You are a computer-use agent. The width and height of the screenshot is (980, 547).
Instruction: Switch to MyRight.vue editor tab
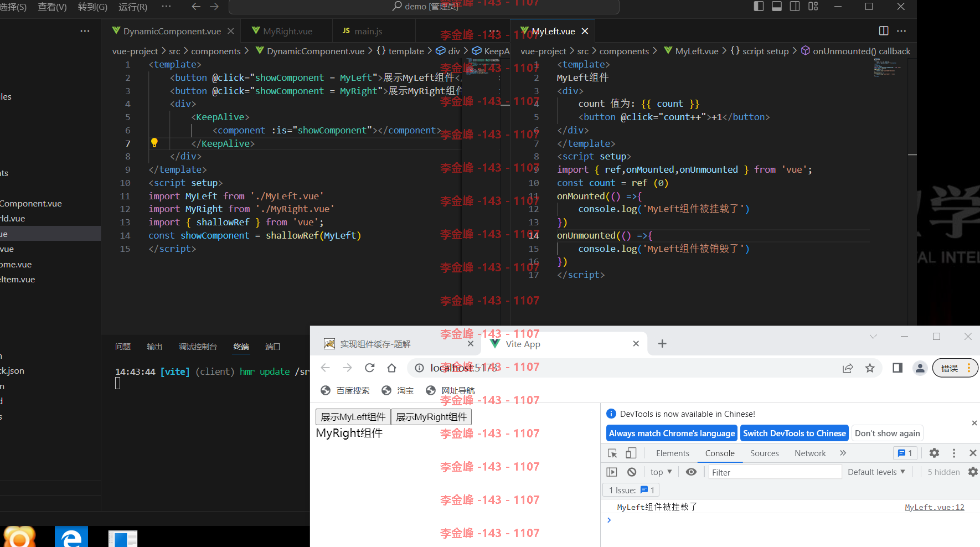(287, 31)
